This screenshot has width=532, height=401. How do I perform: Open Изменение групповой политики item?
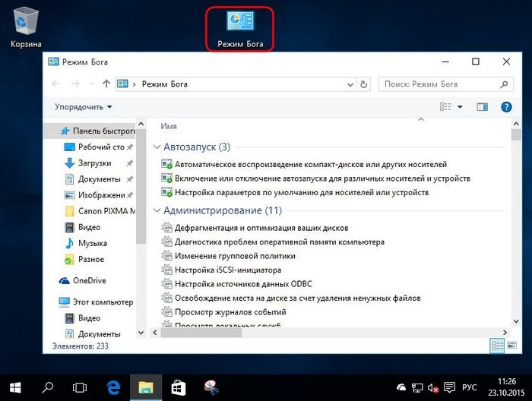(x=225, y=255)
